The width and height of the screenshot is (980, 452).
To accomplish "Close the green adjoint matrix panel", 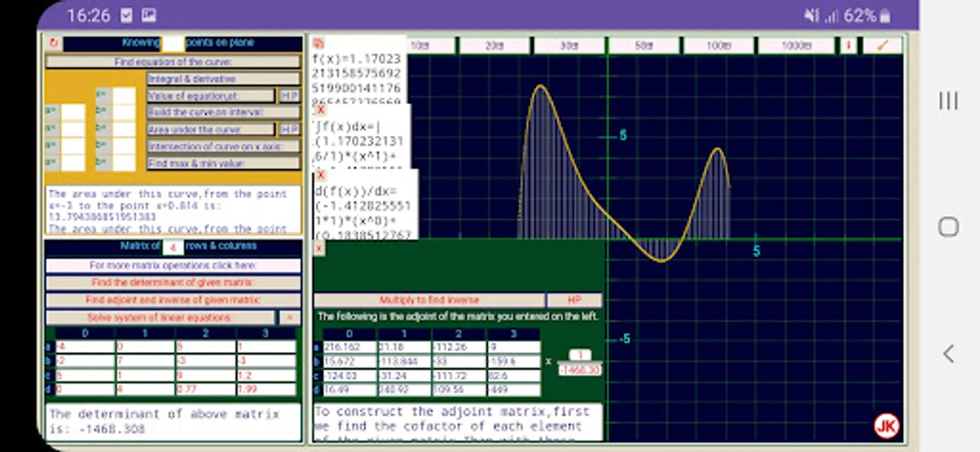I will 318,248.
